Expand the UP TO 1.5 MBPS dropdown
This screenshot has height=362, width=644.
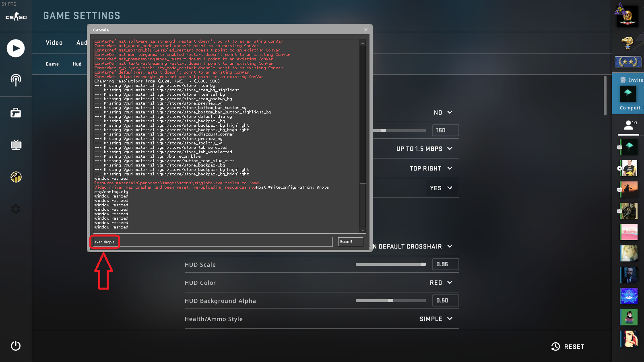[x=425, y=149]
